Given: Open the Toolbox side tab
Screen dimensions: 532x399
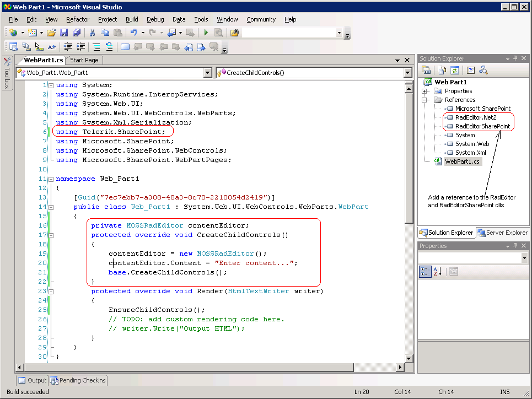Looking at the screenshot, I should [7, 73].
